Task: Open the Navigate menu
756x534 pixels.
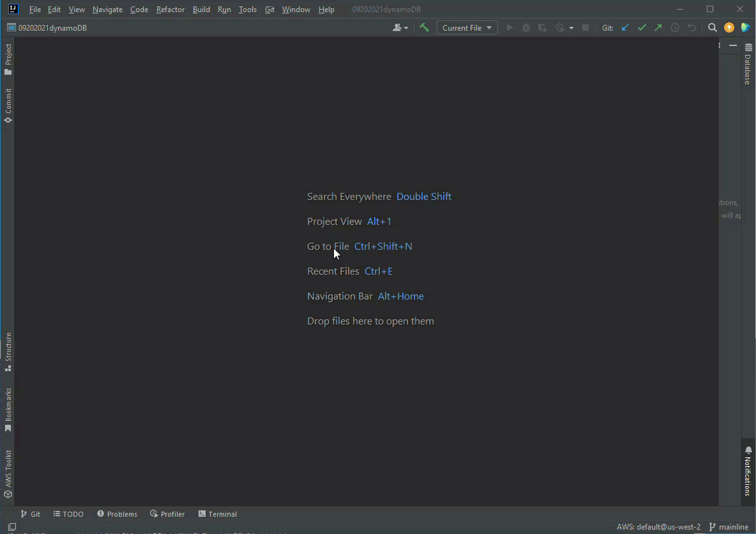Action: [107, 10]
